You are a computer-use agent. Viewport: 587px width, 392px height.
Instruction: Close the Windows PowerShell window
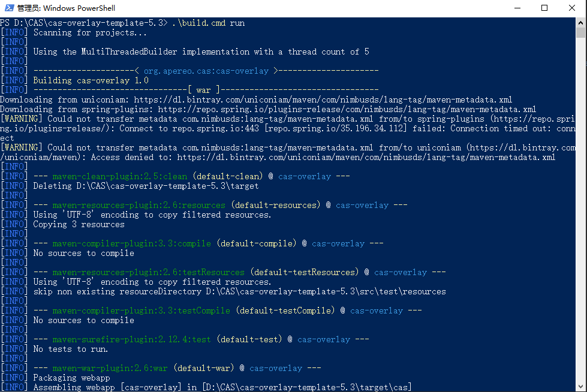pos(571,8)
